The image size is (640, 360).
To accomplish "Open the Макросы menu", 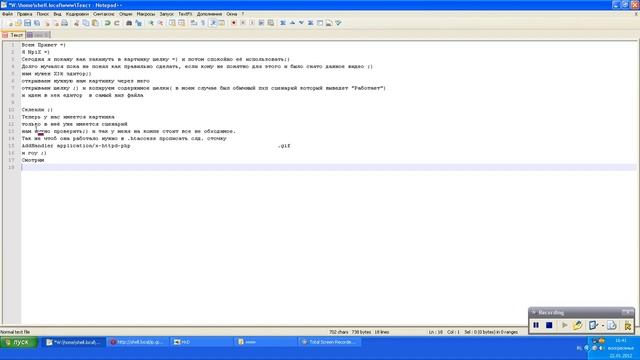I will 146,14.
